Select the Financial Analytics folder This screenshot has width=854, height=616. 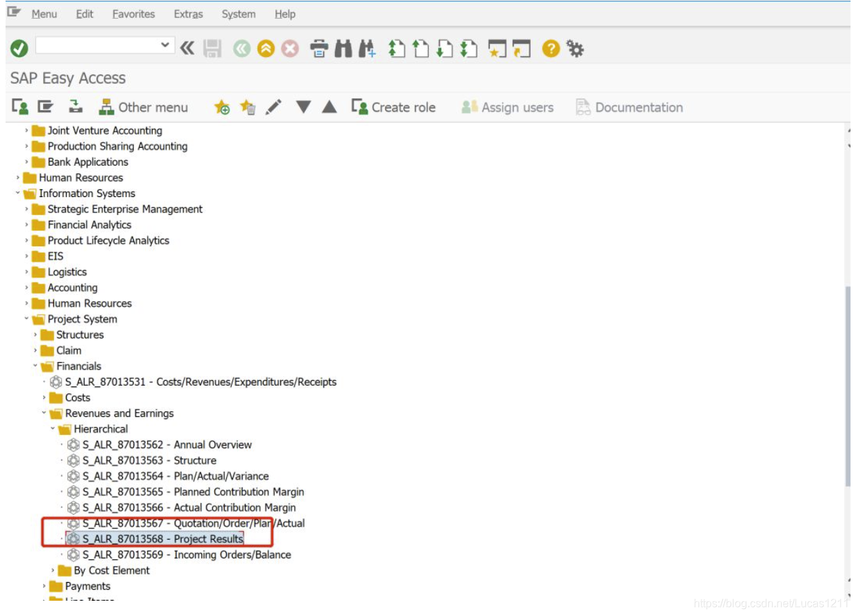click(x=89, y=225)
